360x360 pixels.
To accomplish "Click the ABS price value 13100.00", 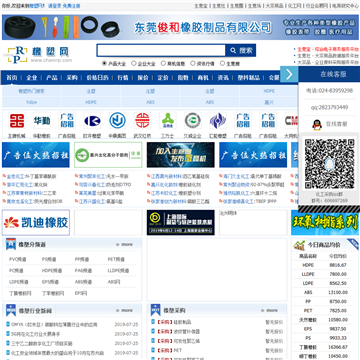I will [x=338, y=292].
